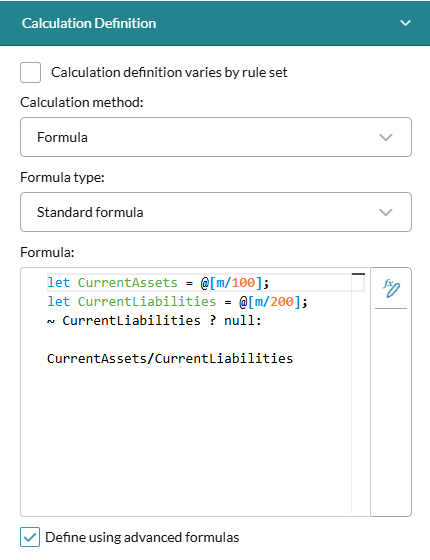Click the m/200 reference in formula

click(274, 302)
